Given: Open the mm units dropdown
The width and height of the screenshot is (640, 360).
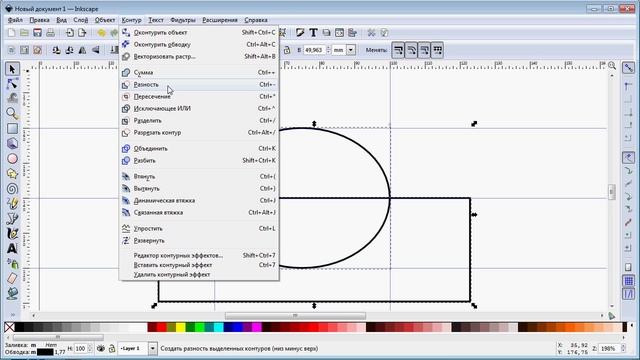Looking at the screenshot, I should [351, 50].
